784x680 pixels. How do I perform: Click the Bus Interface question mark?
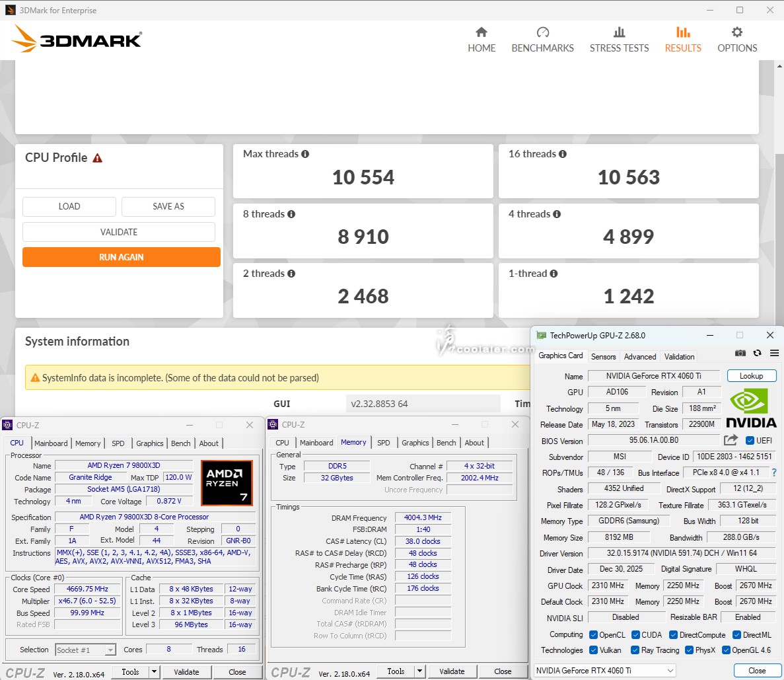[774, 472]
